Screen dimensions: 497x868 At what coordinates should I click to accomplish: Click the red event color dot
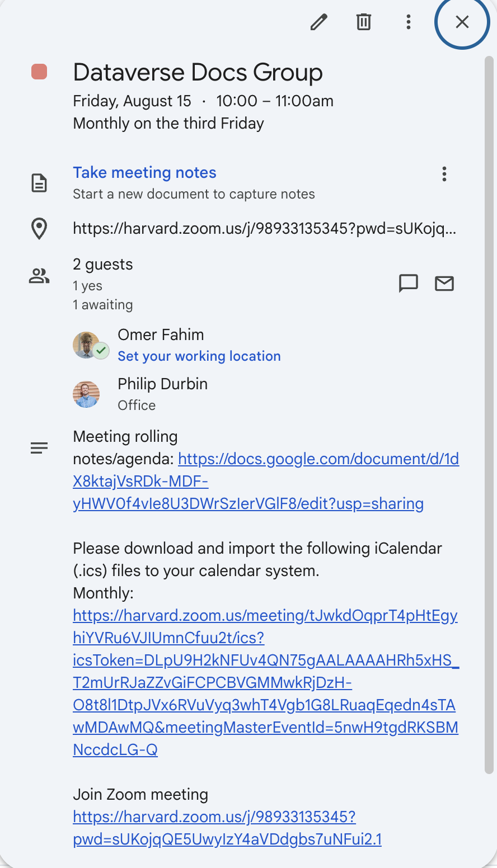39,72
